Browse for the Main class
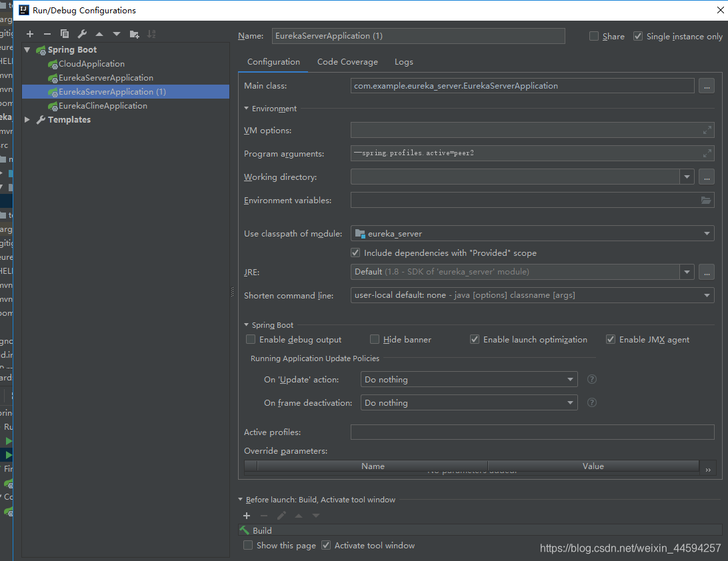This screenshot has width=728, height=561. pos(706,86)
